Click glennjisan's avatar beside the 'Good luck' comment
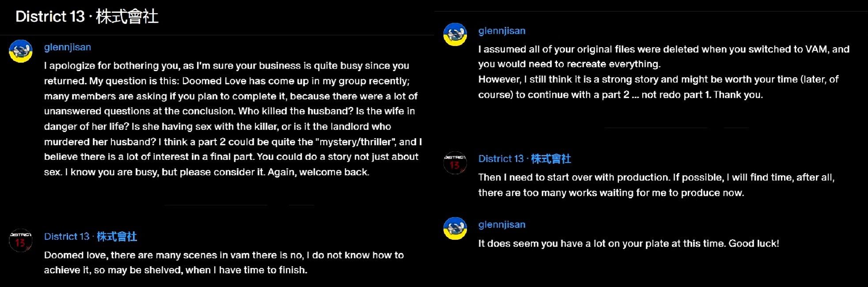Viewport: 868px width, 287px height. [x=455, y=228]
